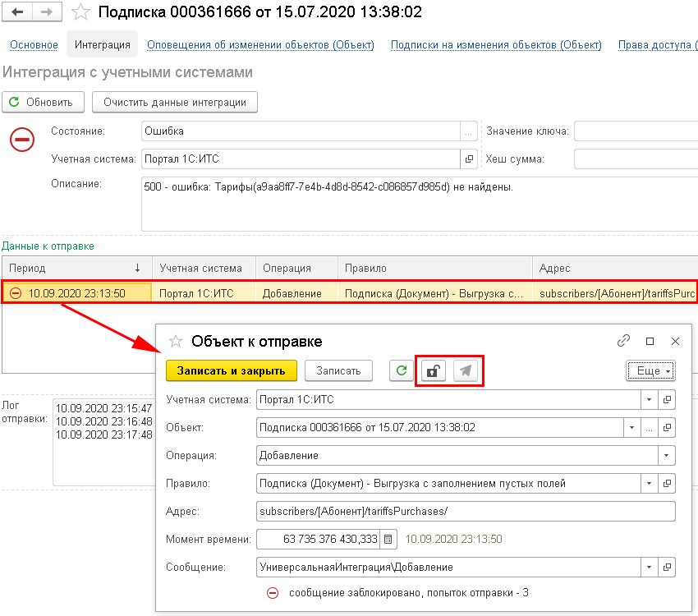Viewport: 698px width, 616px height.
Task: Open Сообщение value in dialog
Action: coord(667,567)
